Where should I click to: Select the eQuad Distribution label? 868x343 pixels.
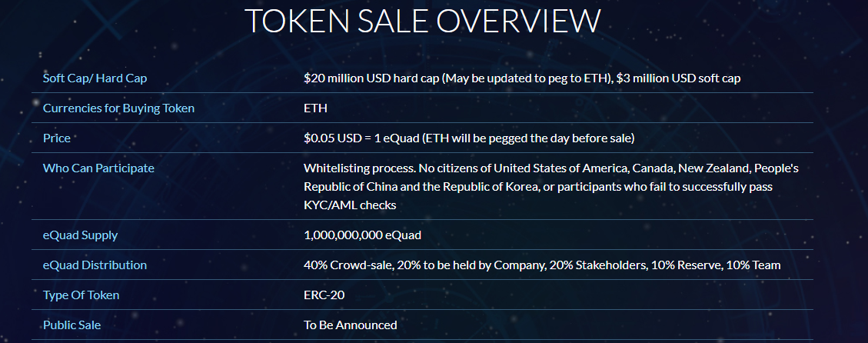[x=95, y=265]
